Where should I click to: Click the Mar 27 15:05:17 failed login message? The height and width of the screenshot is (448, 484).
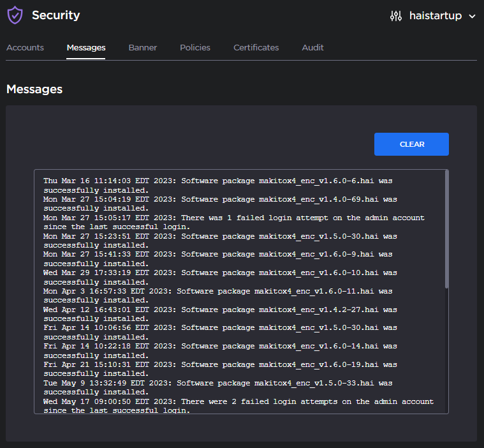tap(233, 222)
